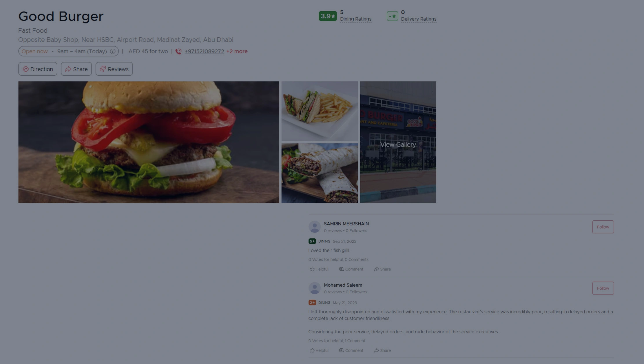This screenshot has width=644, height=364.
Task: Click the opening hours info icon
Action: [113, 51]
